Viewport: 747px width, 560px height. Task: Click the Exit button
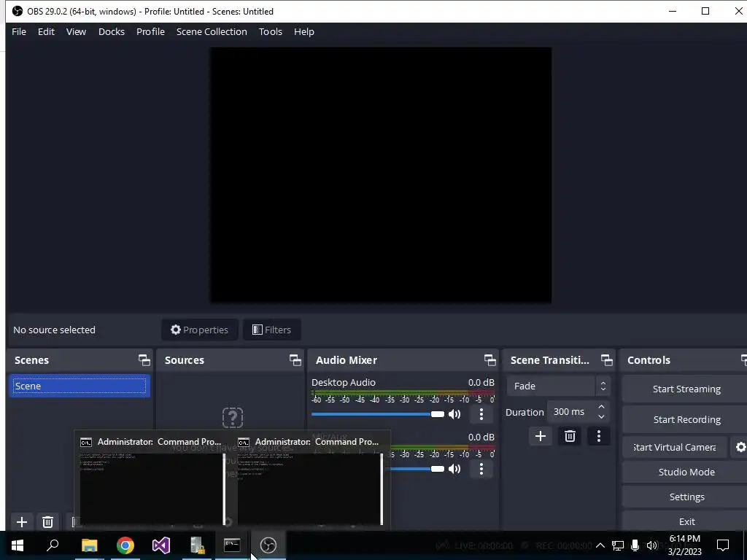pyautogui.click(x=686, y=521)
